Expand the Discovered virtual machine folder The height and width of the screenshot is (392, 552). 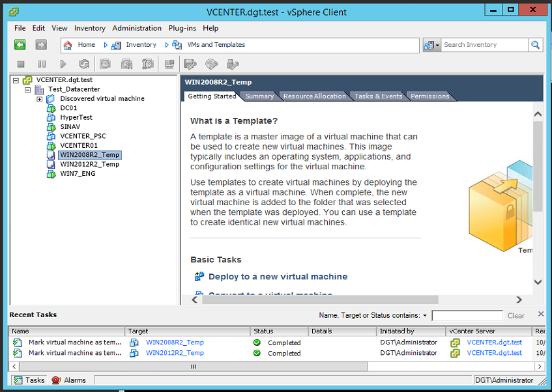39,99
